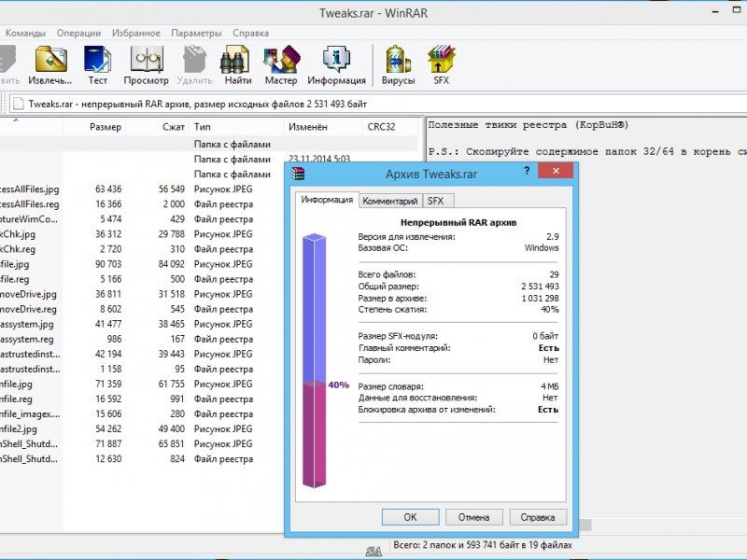Click the size value "90 703"

click(x=108, y=264)
